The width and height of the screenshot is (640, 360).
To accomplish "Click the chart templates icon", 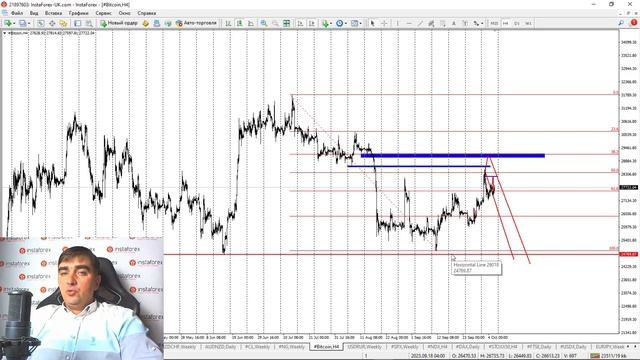I will (x=354, y=23).
